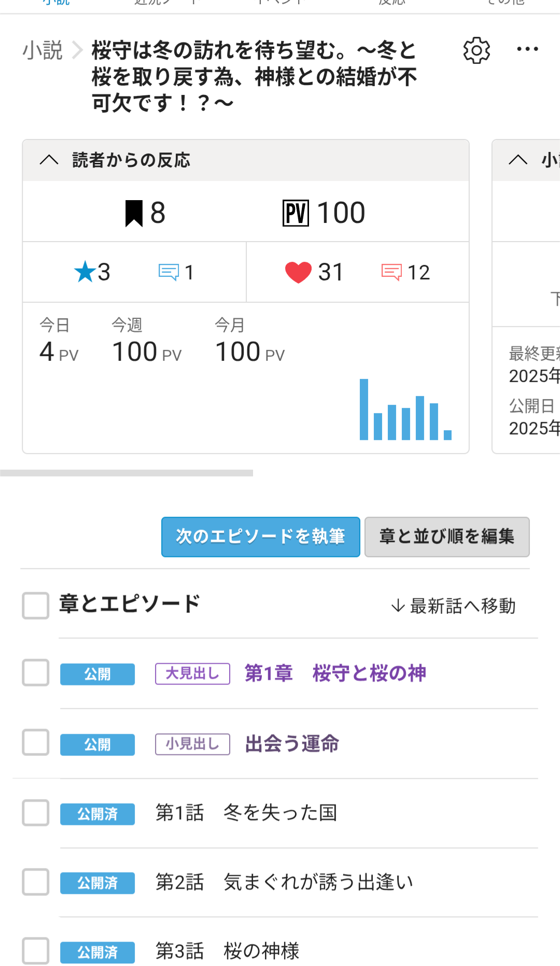Click the red comment bubble icon
The height and width of the screenshot is (966, 560).
coord(391,272)
